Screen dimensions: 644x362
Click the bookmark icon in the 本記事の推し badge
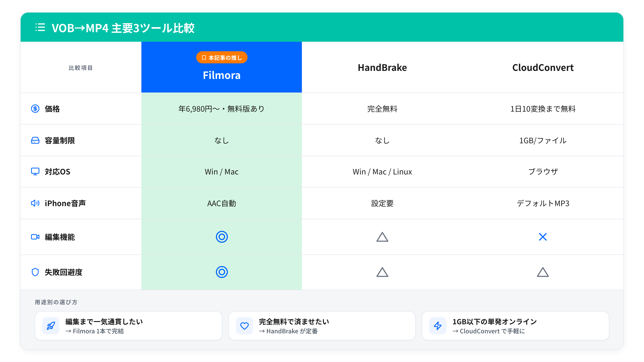[204, 58]
